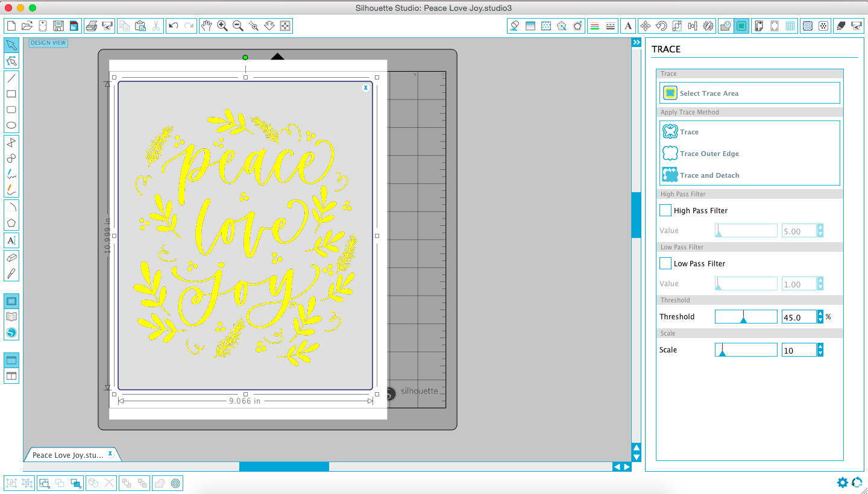This screenshot has width=868, height=494.
Task: Click the vertical scrollbar thumb
Action: 636,214
